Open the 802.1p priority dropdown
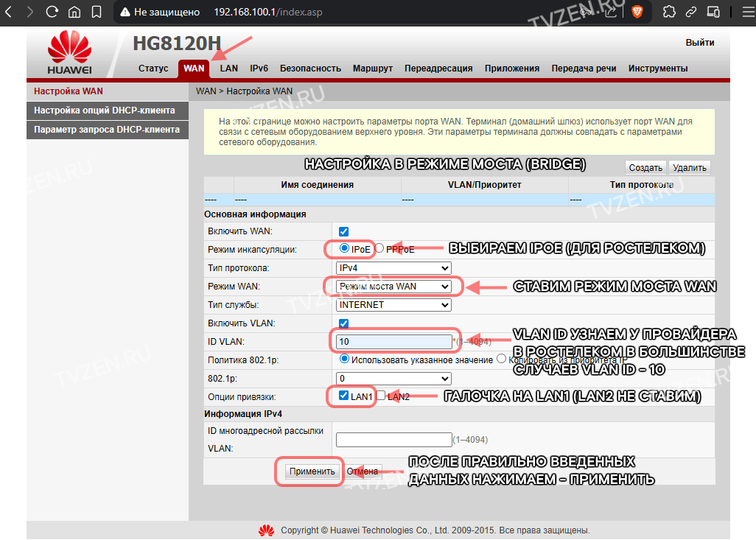Image resolution: width=756 pixels, height=540 pixels. [x=393, y=379]
